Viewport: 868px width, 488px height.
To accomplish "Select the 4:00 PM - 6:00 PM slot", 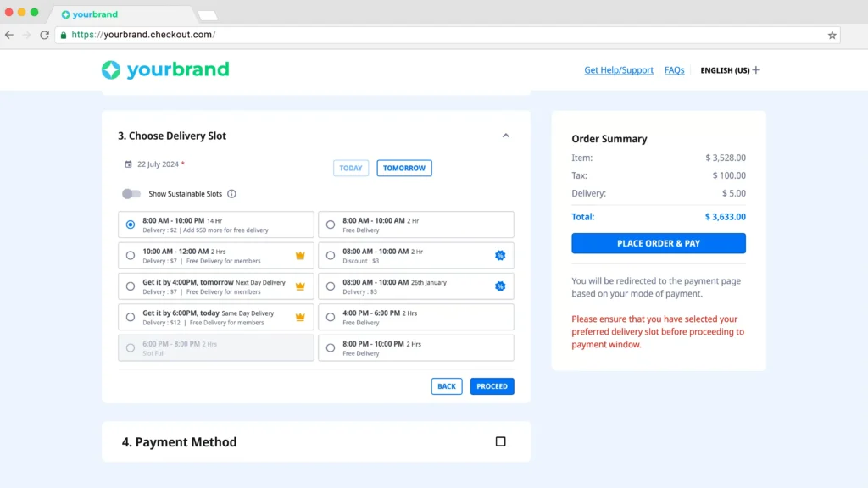I will (x=331, y=318).
